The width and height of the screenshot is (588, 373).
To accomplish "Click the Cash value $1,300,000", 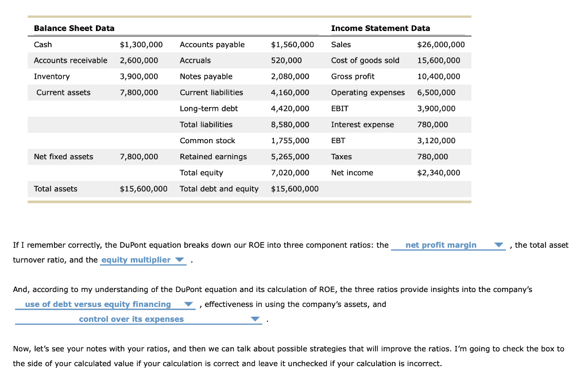I will click(141, 45).
